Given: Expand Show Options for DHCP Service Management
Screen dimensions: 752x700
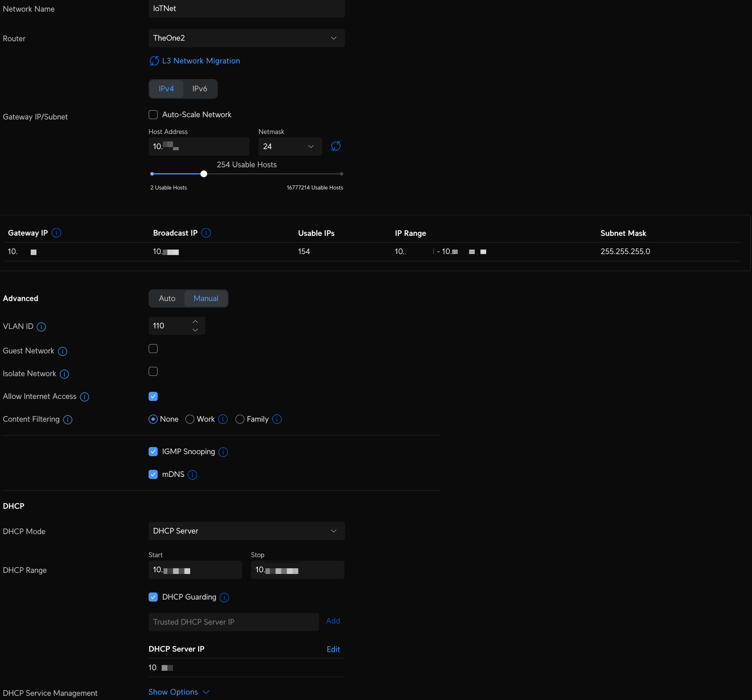Looking at the screenshot, I should (x=179, y=692).
